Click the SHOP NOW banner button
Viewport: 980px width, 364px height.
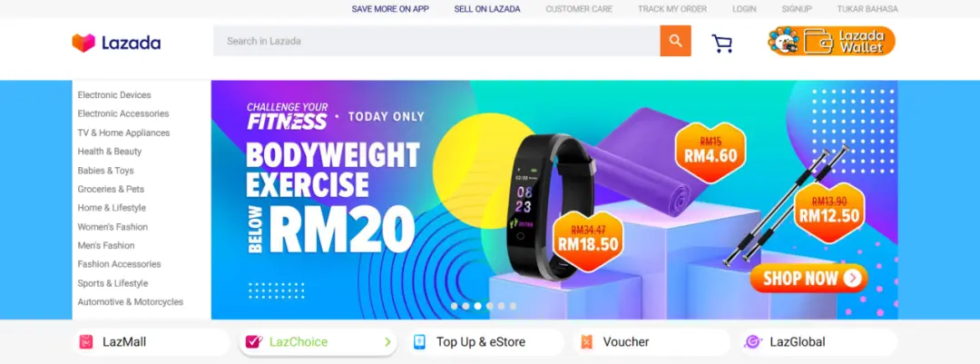(x=808, y=279)
